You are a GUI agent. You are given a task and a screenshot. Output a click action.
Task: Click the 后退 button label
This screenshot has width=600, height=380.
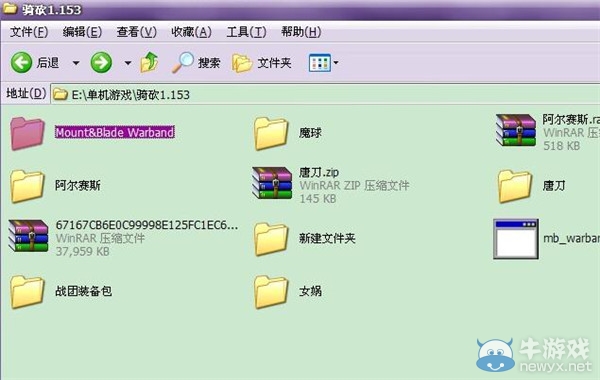48,63
